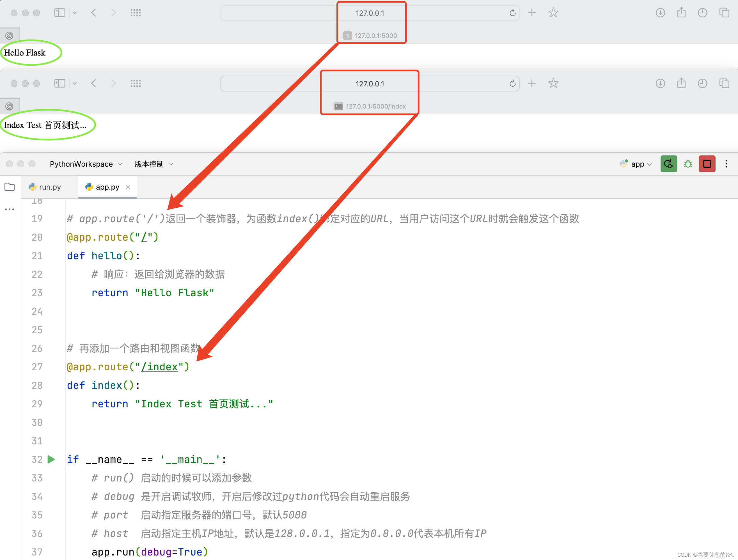Start debugging with bug icon
The image size is (738, 560).
687,164
